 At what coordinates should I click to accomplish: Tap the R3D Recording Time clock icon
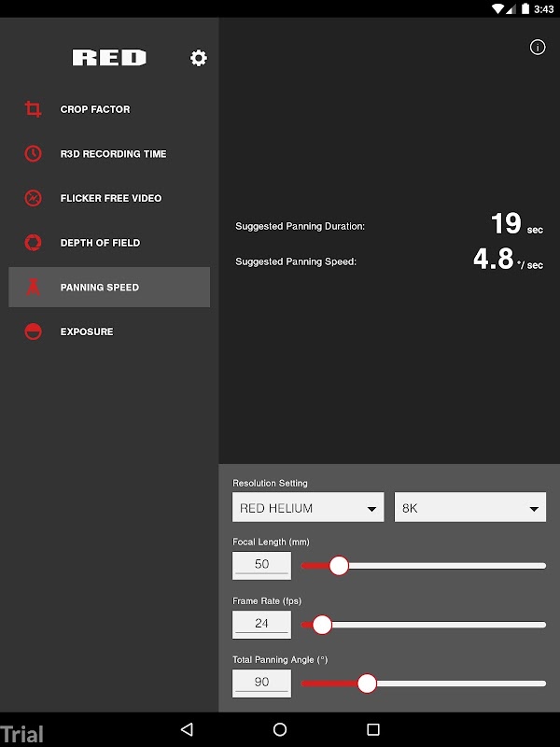point(33,153)
